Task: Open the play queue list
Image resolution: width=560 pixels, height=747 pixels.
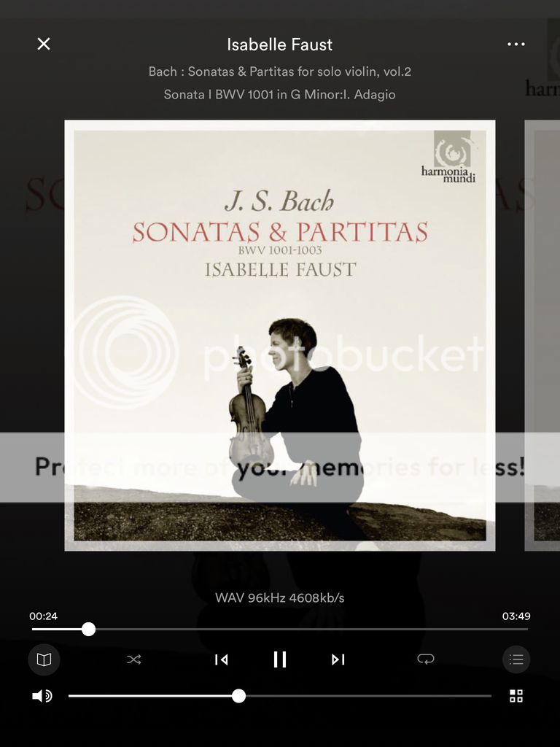Action: pos(516,659)
